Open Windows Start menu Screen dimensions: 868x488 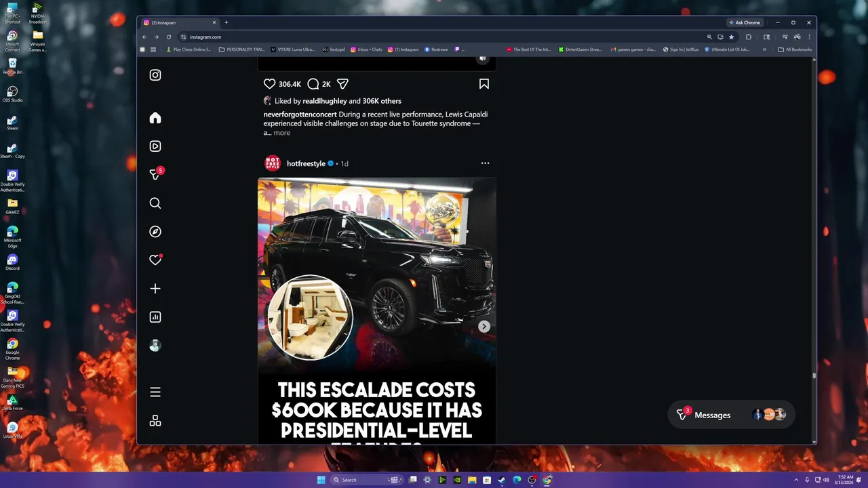point(321,480)
